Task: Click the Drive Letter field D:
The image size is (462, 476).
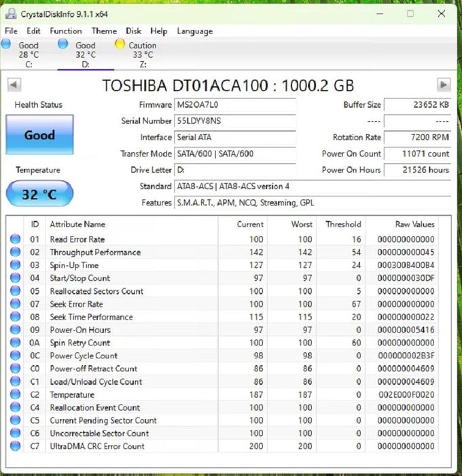Action: tap(235, 170)
